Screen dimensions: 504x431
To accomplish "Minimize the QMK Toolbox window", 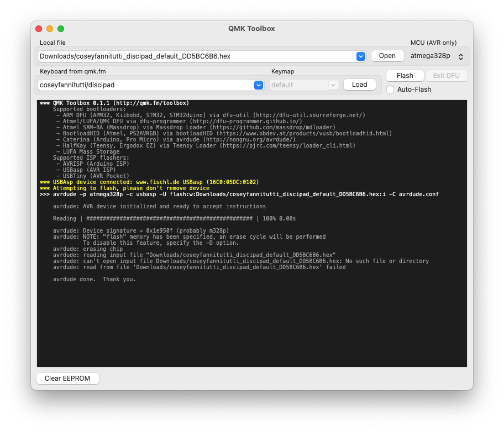I will [x=50, y=29].
